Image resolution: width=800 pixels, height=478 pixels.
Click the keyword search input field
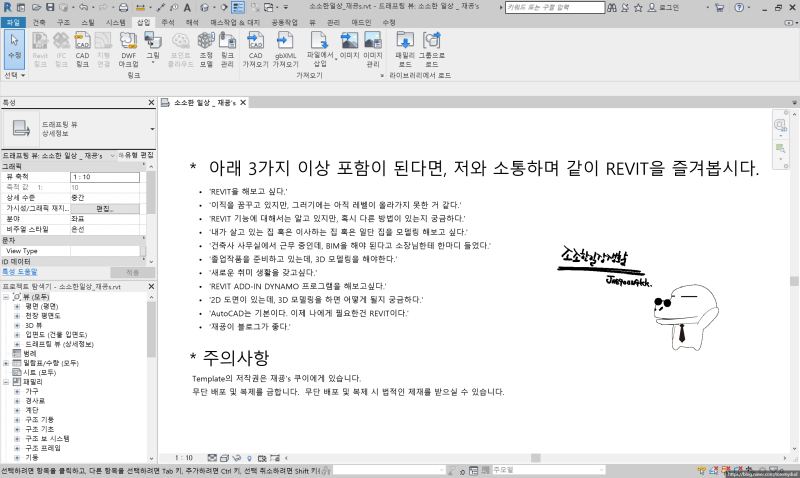click(555, 7)
